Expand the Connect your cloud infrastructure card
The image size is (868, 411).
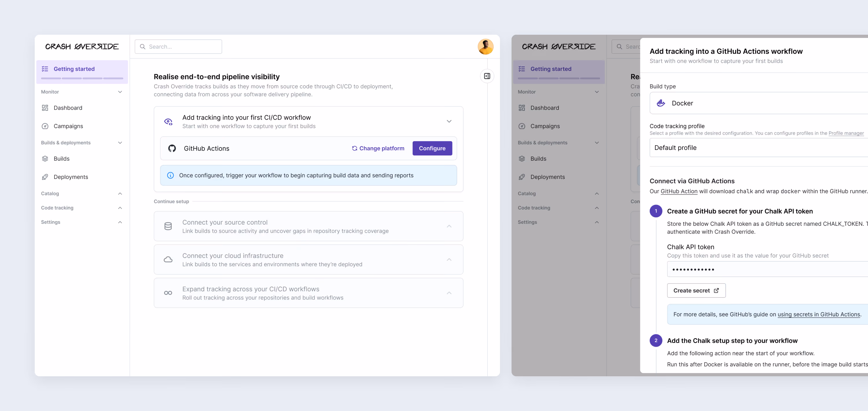(449, 260)
